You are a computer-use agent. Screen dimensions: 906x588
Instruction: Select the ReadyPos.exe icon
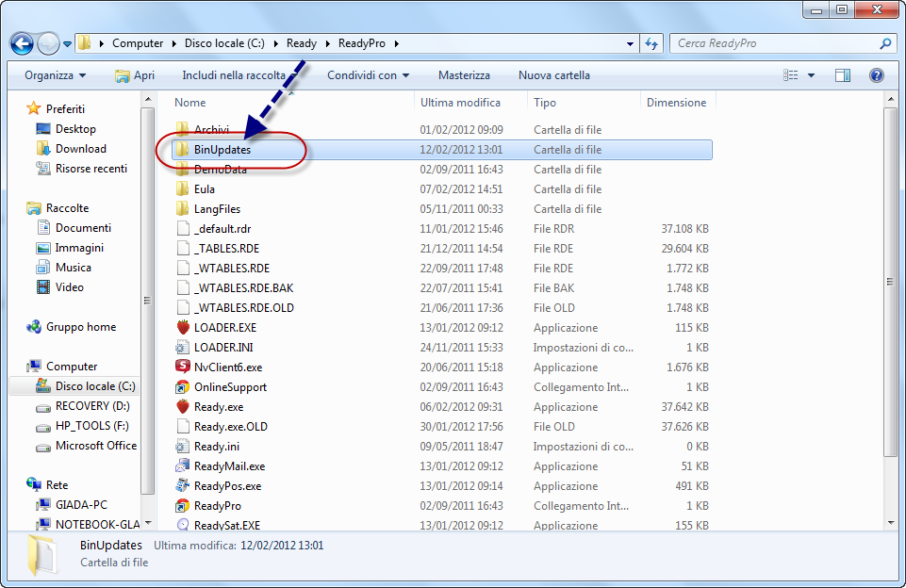click(183, 486)
